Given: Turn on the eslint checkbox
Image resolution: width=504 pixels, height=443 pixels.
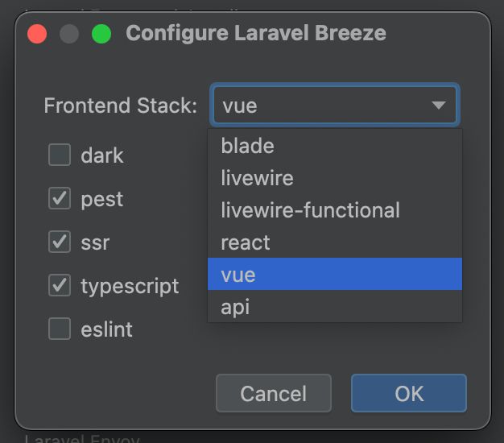Looking at the screenshot, I should [60, 329].
